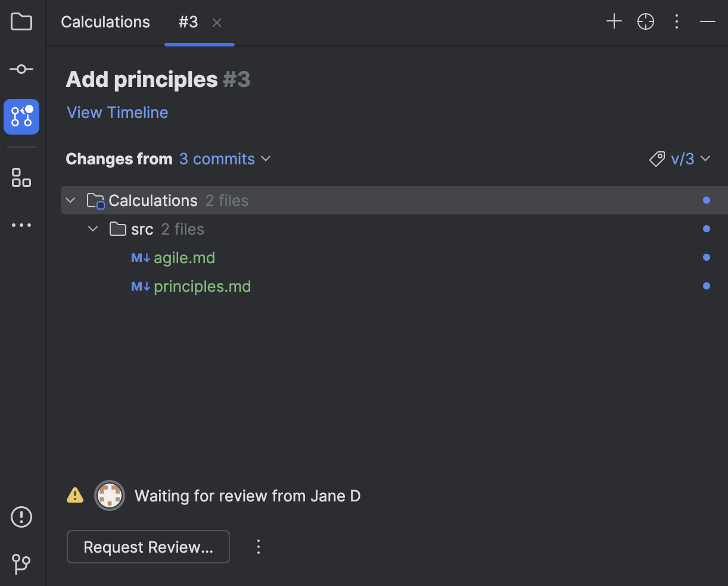Image resolution: width=728 pixels, height=586 pixels.
Task: Open the Commit tool window
Action: point(21,68)
